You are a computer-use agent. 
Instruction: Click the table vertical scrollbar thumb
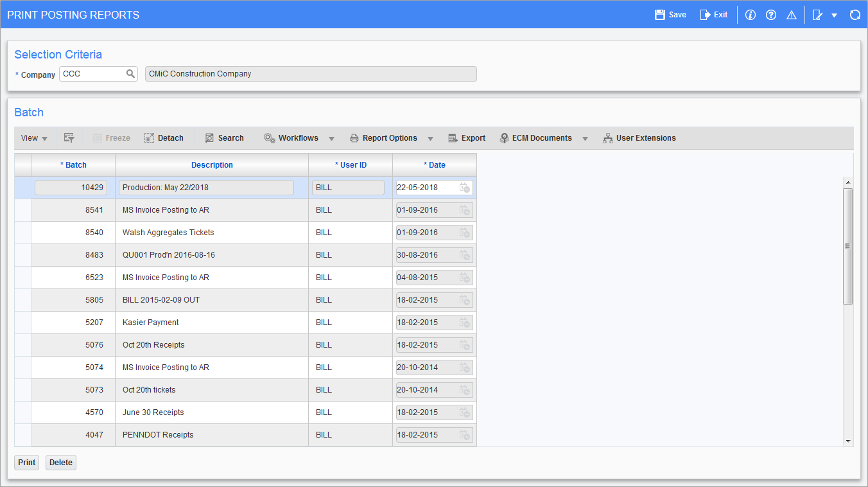click(x=848, y=246)
